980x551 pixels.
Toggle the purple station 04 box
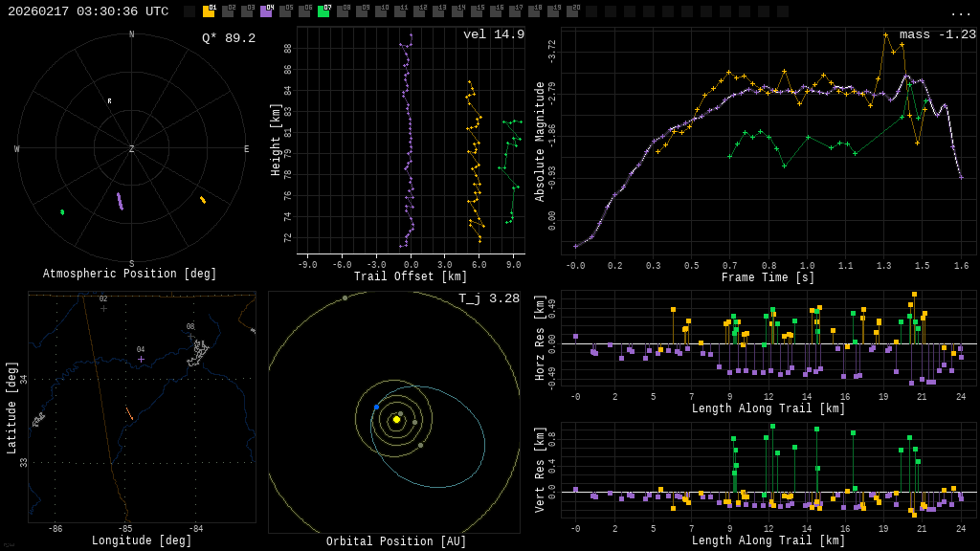point(266,11)
